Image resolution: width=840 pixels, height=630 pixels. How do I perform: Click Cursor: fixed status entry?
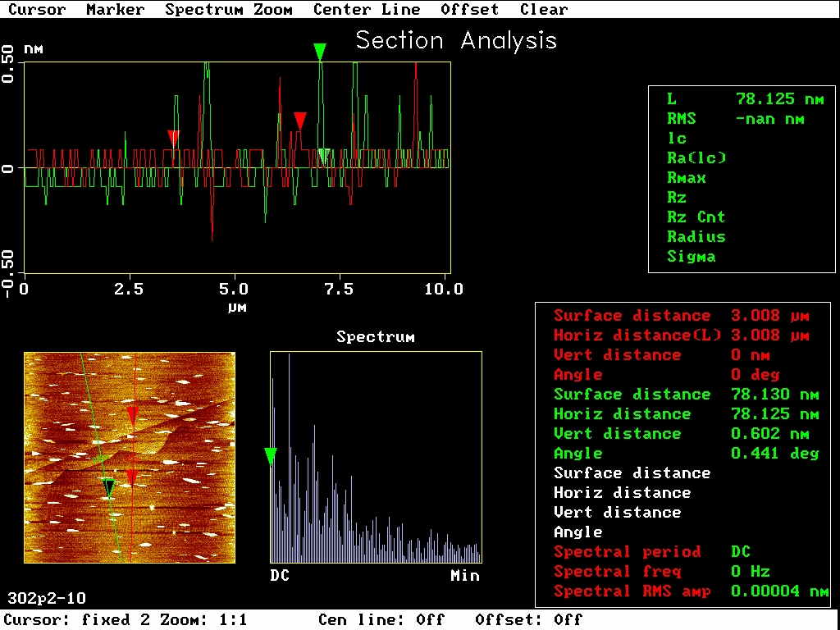[76, 620]
